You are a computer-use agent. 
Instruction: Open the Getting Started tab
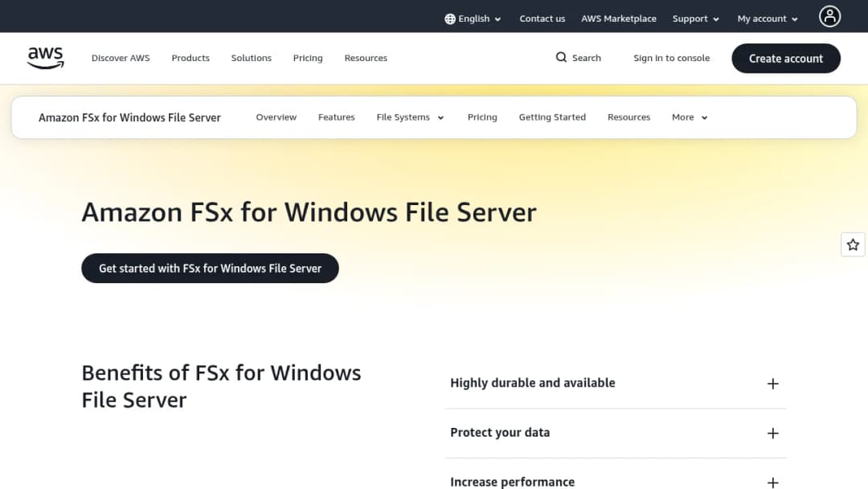(552, 117)
